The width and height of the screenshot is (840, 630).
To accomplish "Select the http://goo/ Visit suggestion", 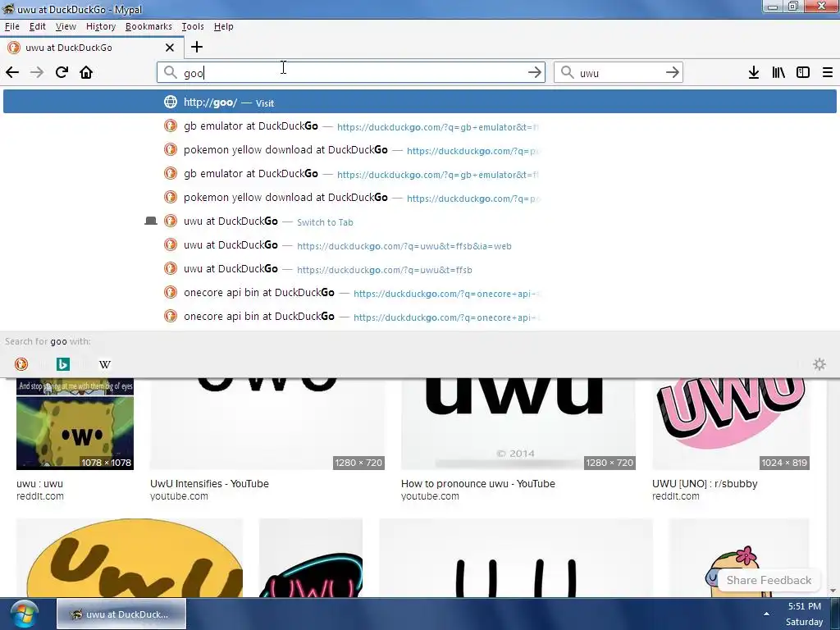I will tap(419, 102).
